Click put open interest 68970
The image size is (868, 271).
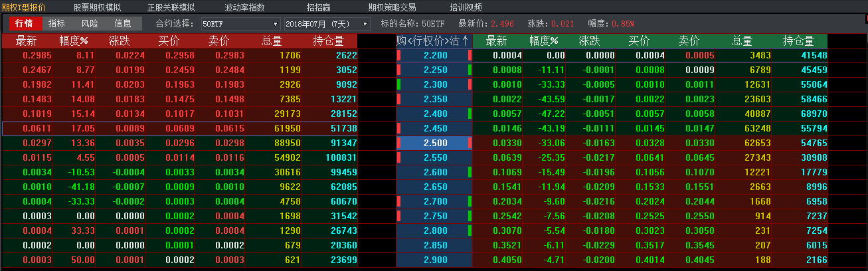(x=814, y=114)
